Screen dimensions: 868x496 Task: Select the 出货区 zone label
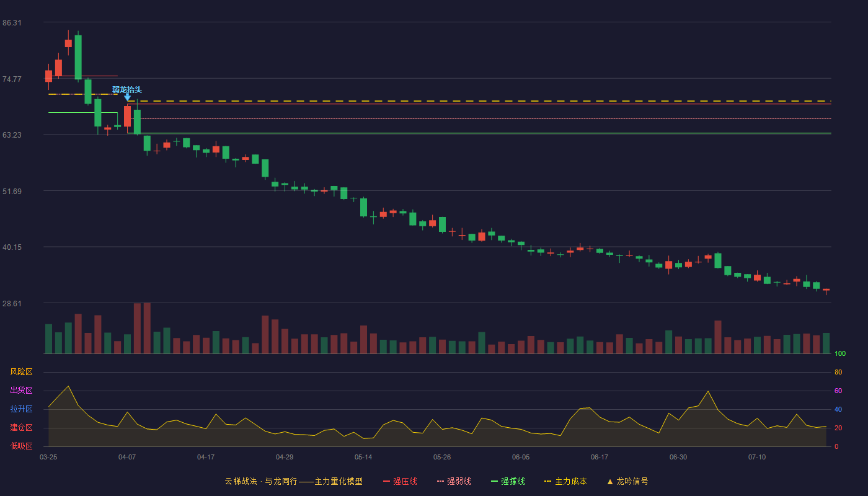[x=21, y=391]
